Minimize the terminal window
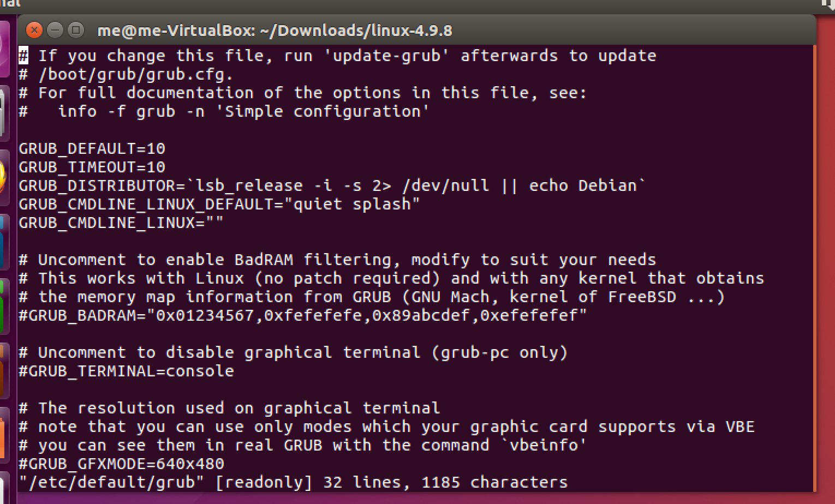This screenshot has height=504, width=835. [x=55, y=30]
